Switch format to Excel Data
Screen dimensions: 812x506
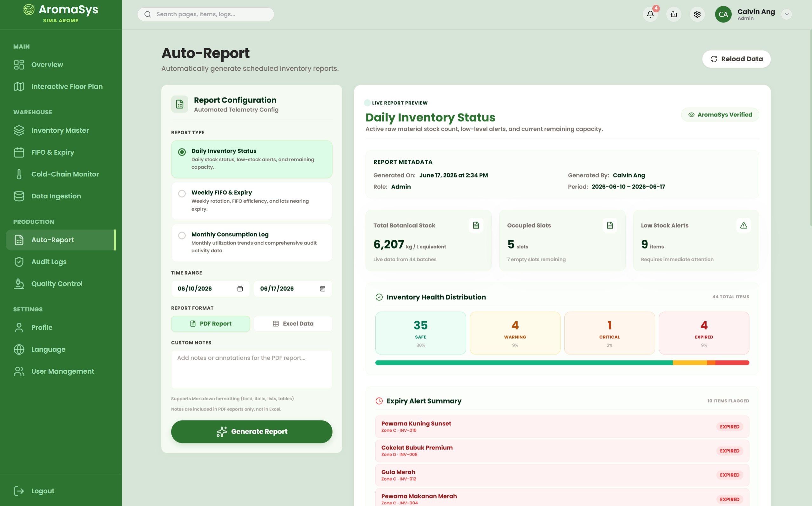click(293, 323)
